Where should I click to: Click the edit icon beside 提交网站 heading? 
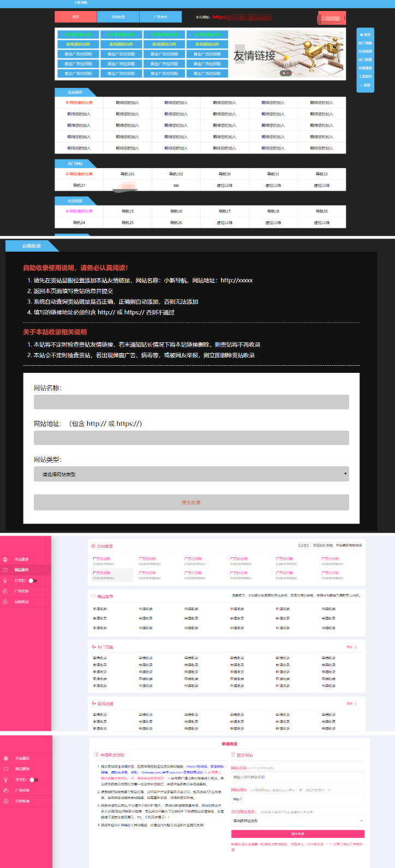[233, 755]
